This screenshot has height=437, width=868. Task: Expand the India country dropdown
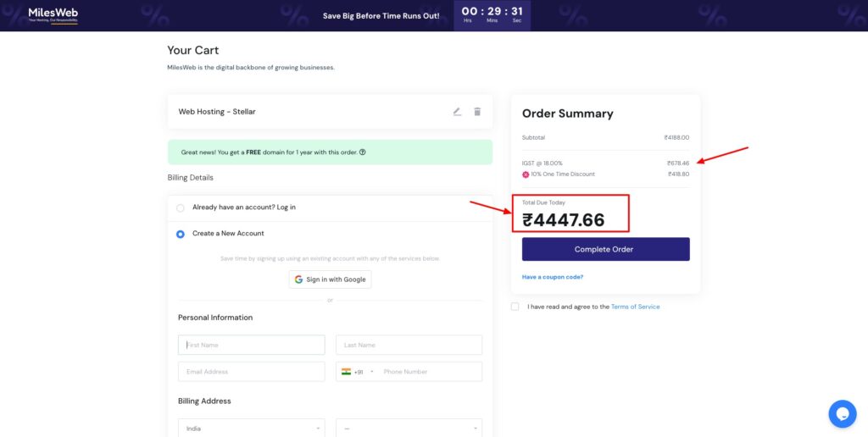pos(251,429)
